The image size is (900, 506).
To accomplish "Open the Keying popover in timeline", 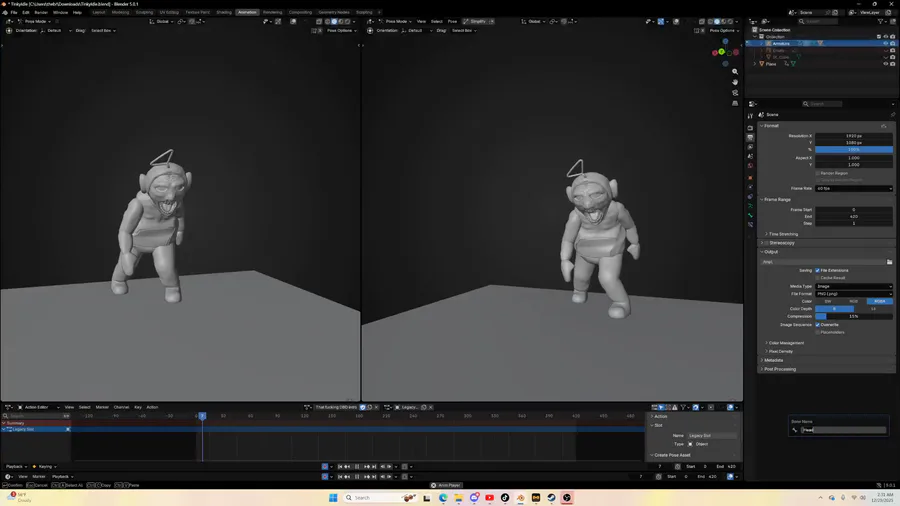I will click(45, 467).
